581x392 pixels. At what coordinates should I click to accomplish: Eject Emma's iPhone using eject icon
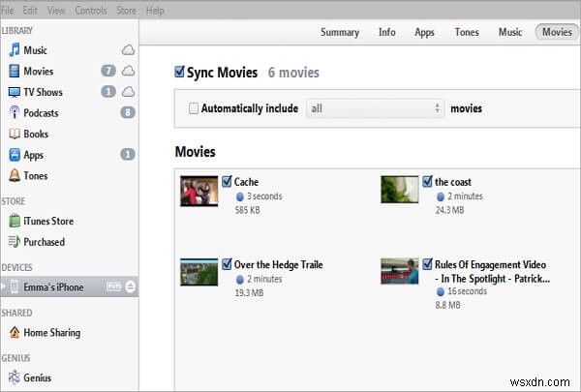coord(131,287)
